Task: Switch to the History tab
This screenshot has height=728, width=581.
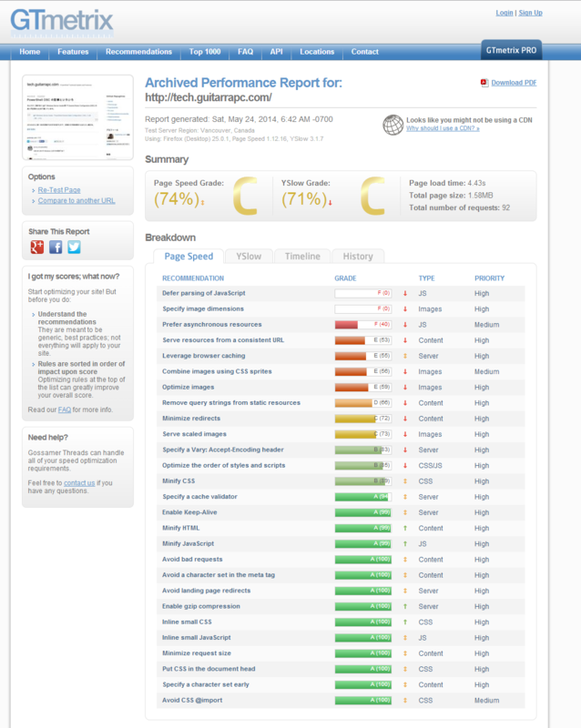Action: pyautogui.click(x=358, y=257)
